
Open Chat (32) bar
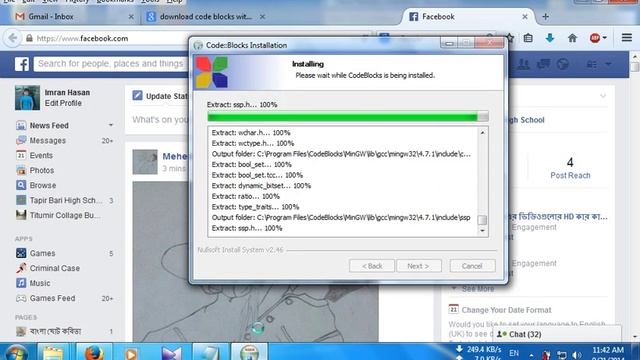[557, 334]
